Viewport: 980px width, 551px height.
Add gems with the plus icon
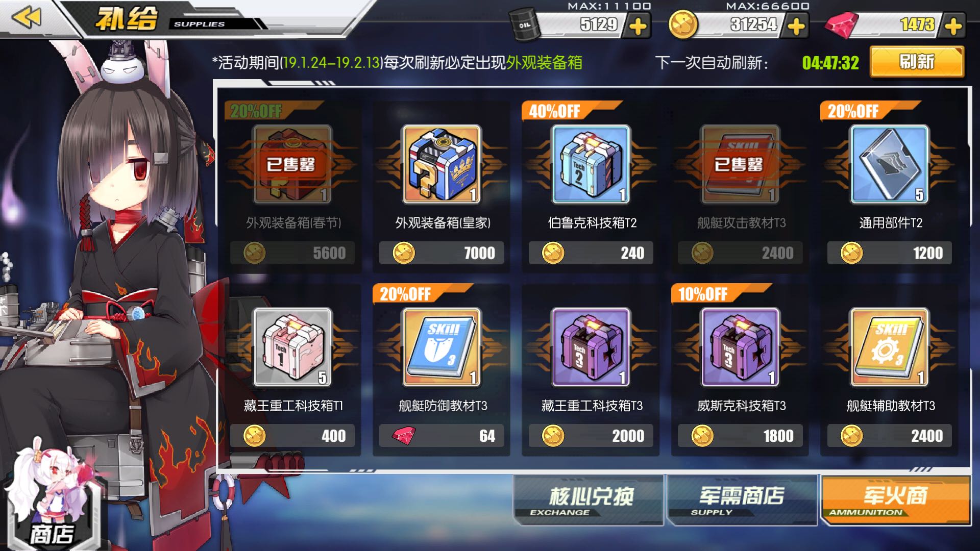point(953,26)
